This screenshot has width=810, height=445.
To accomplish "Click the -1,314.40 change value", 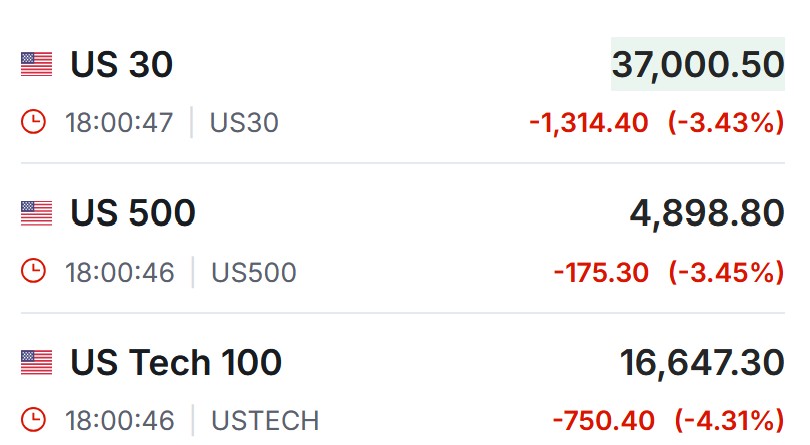I will (x=589, y=122).
